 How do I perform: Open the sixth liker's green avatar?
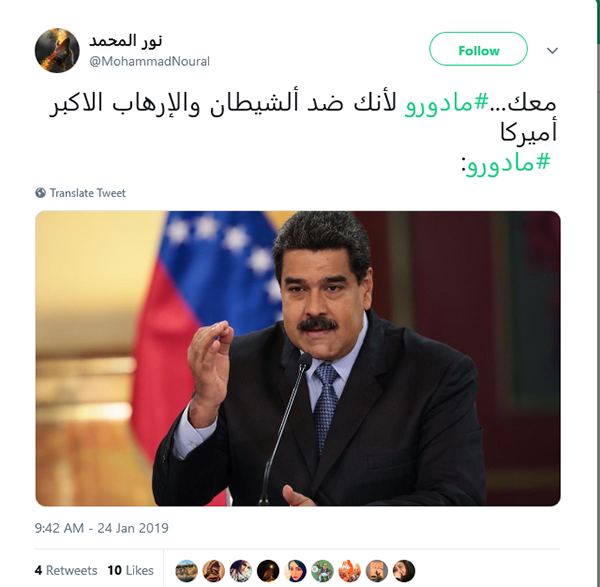tap(322, 571)
